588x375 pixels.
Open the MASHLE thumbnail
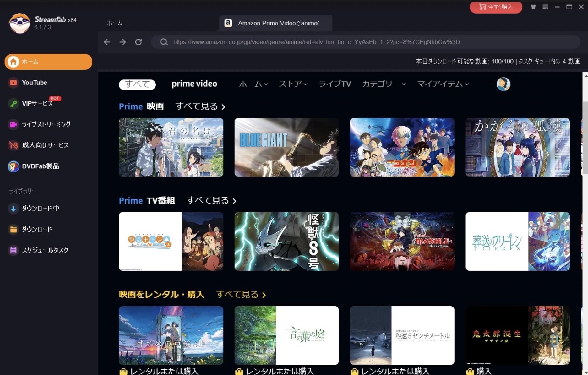tap(402, 241)
